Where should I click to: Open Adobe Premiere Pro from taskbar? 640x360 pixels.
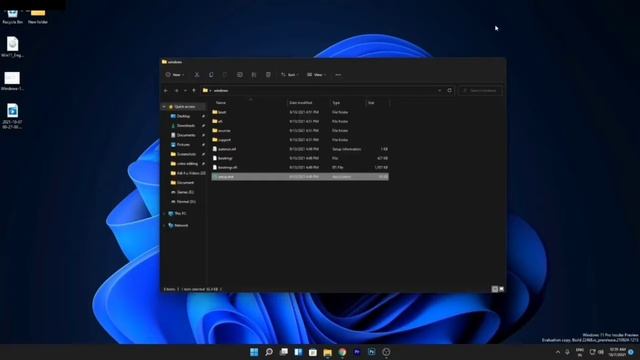pos(357,352)
